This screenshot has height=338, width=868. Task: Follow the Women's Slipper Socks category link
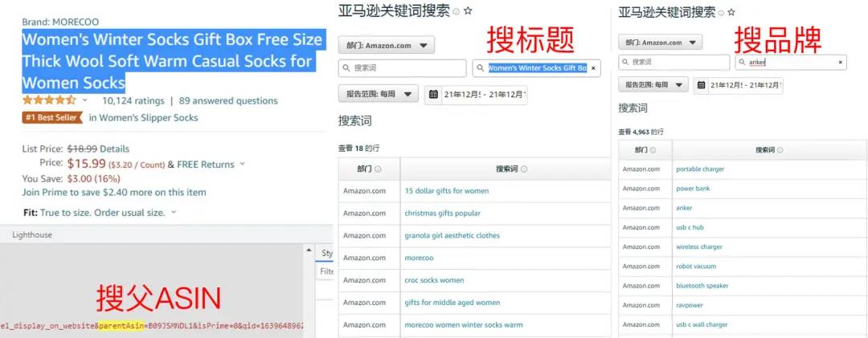(149, 118)
